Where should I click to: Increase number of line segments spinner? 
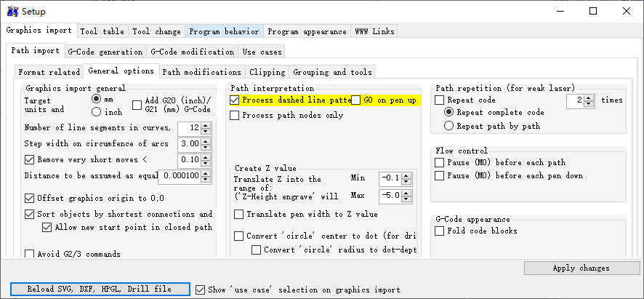coord(206,125)
